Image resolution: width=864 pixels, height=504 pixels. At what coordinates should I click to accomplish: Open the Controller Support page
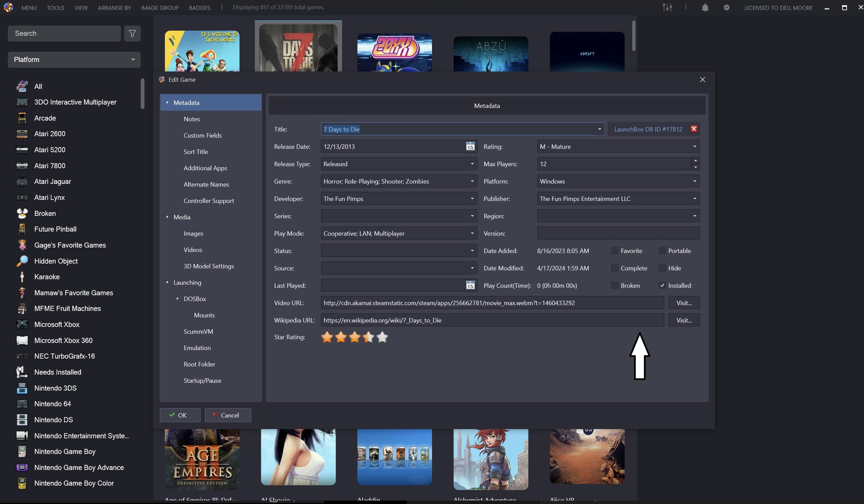pos(209,201)
